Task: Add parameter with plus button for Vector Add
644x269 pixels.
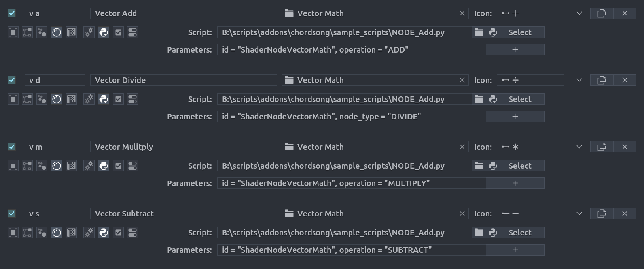Action: pyautogui.click(x=515, y=50)
